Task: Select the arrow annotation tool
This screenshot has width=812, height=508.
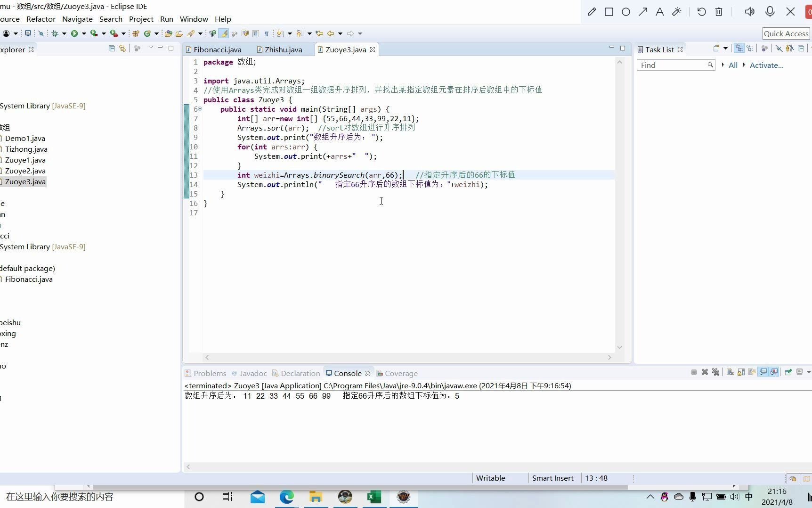Action: (643, 12)
